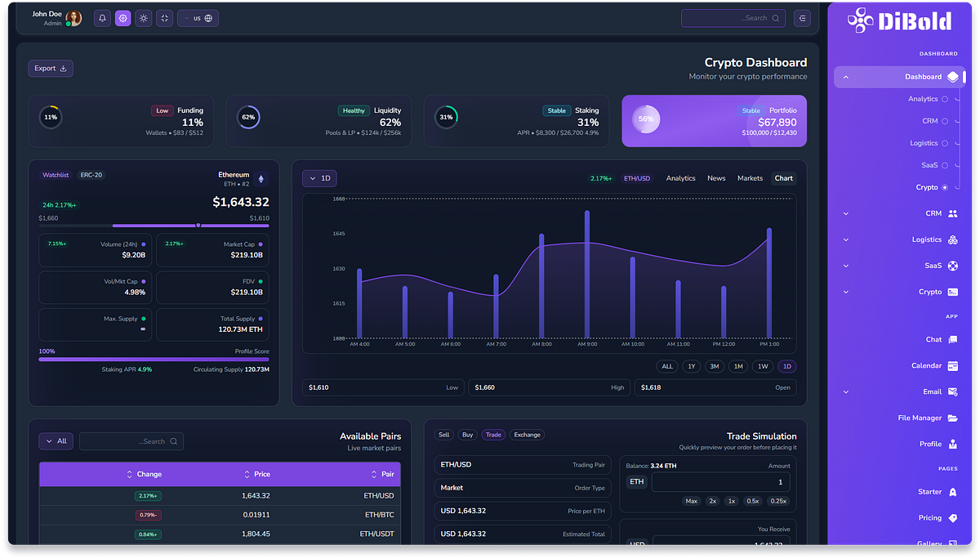The image size is (980, 559).
Task: Click the Portfolio 56% pie indicator
Action: 646,119
